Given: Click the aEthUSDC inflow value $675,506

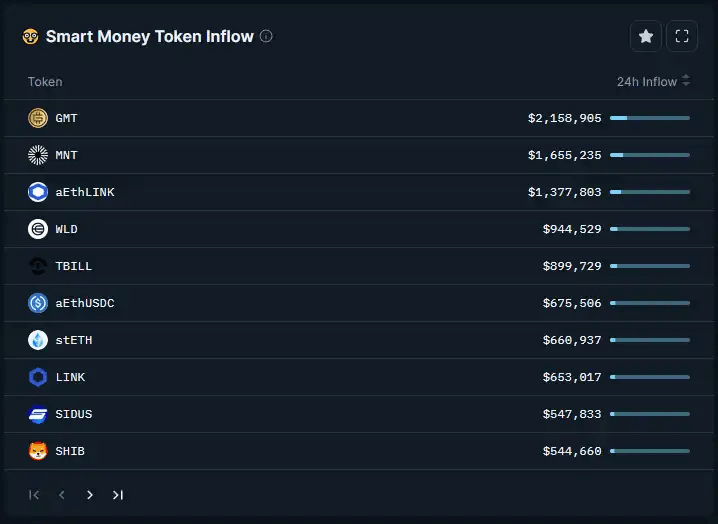Looking at the screenshot, I should point(572,303).
